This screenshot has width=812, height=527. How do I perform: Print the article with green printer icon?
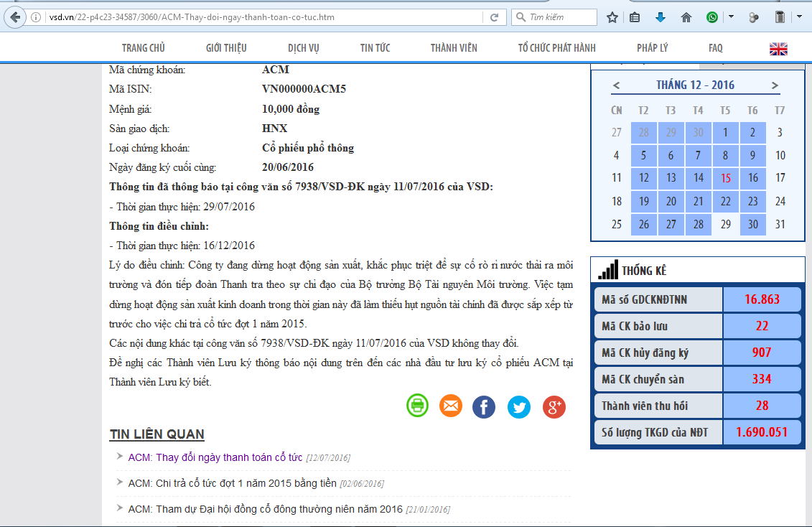tap(417, 406)
